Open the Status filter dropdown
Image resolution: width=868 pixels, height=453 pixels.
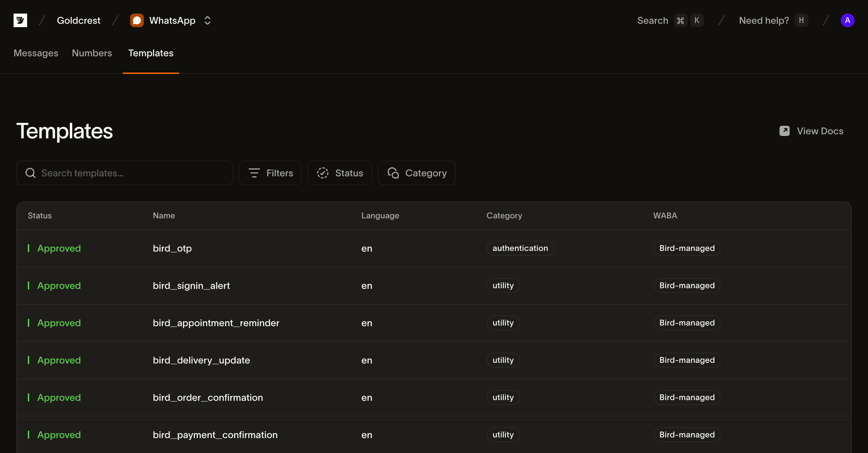click(340, 173)
